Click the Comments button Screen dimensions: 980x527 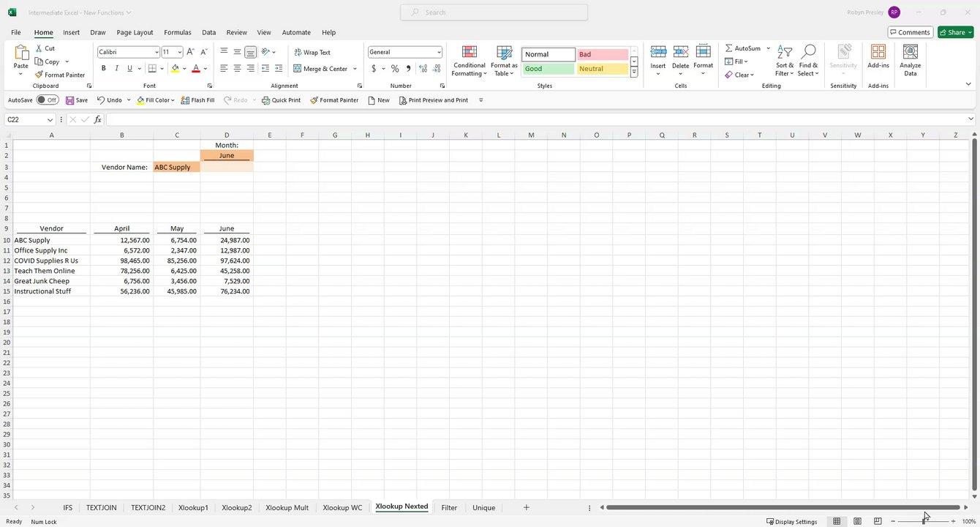coord(911,32)
